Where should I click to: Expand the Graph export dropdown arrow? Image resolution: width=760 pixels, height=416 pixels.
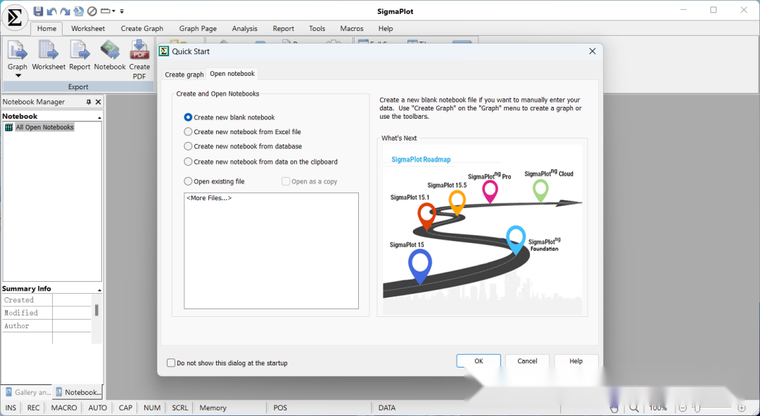(x=18, y=76)
